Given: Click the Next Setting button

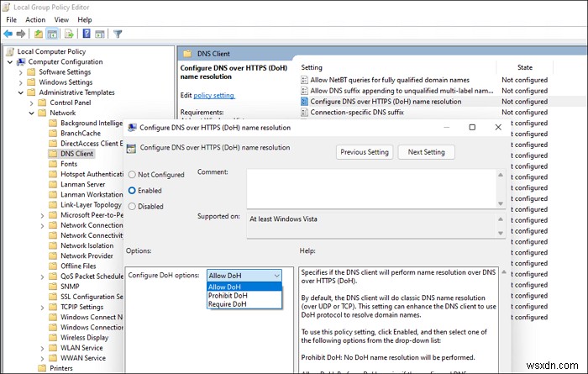Looking at the screenshot, I should coord(426,152).
